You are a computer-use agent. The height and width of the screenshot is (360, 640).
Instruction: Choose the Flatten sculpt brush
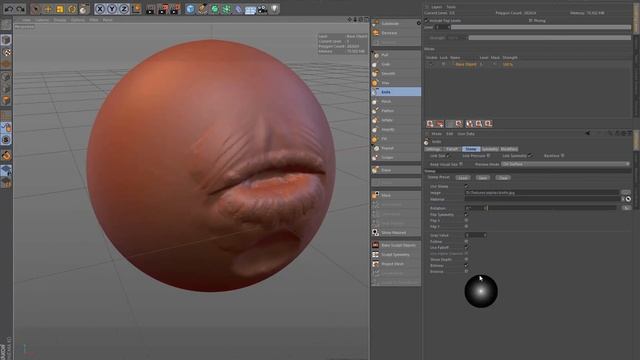click(x=396, y=111)
